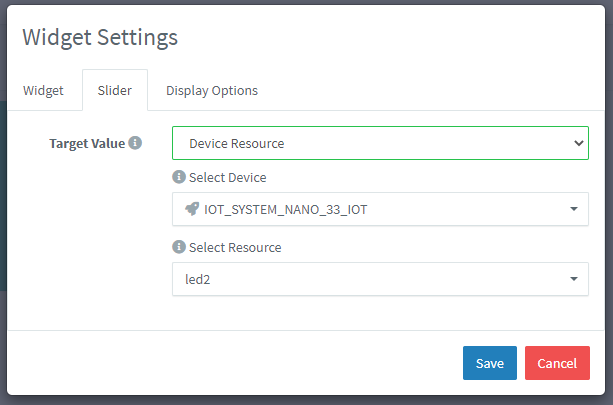Click the rocket icon in the device field
Viewport: 613px width, 405px height.
tap(192, 209)
